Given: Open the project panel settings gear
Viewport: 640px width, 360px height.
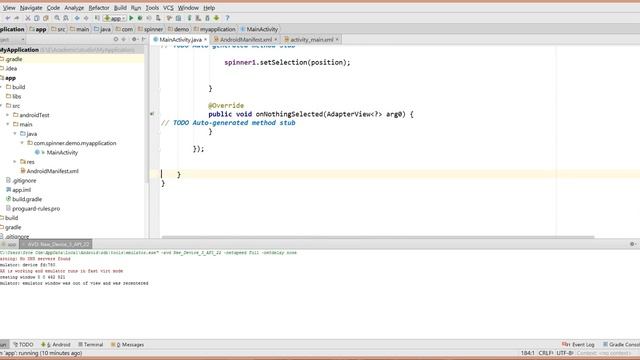Looking at the screenshot, I should coord(134,39).
